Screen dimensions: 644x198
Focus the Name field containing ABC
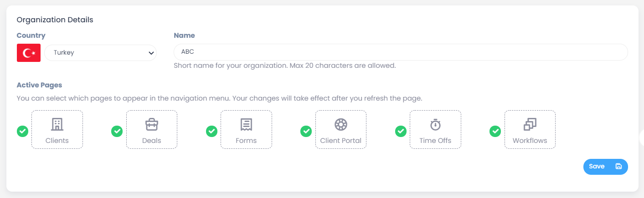[x=401, y=52]
